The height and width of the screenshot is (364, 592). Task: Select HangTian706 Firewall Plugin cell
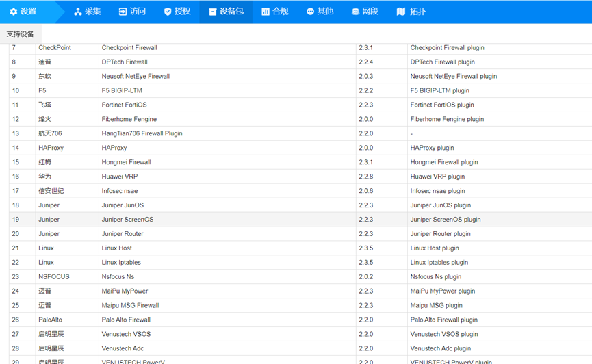pos(142,133)
